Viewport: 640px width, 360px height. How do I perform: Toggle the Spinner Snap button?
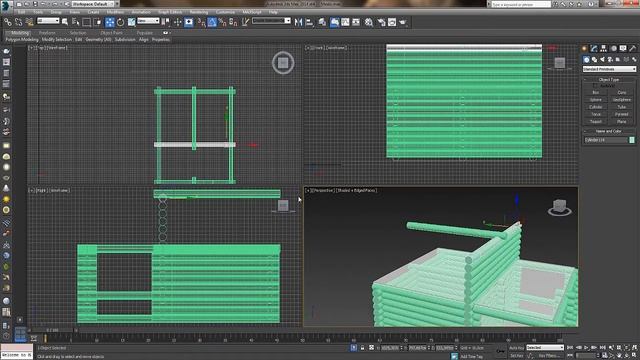click(233, 22)
